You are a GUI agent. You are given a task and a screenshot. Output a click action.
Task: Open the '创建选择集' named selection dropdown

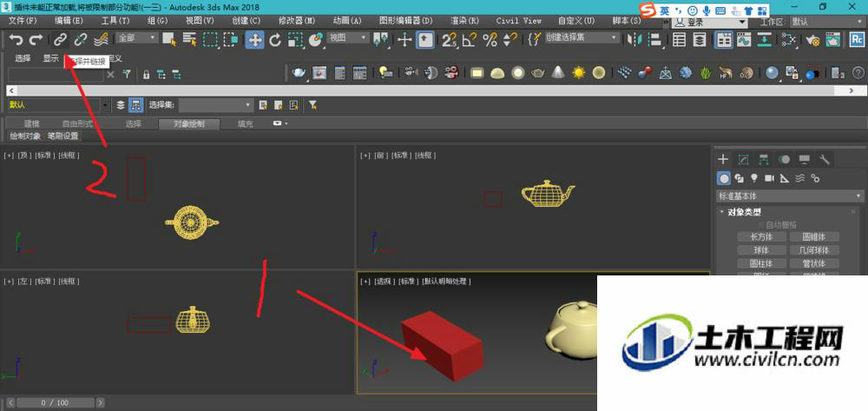(x=582, y=37)
